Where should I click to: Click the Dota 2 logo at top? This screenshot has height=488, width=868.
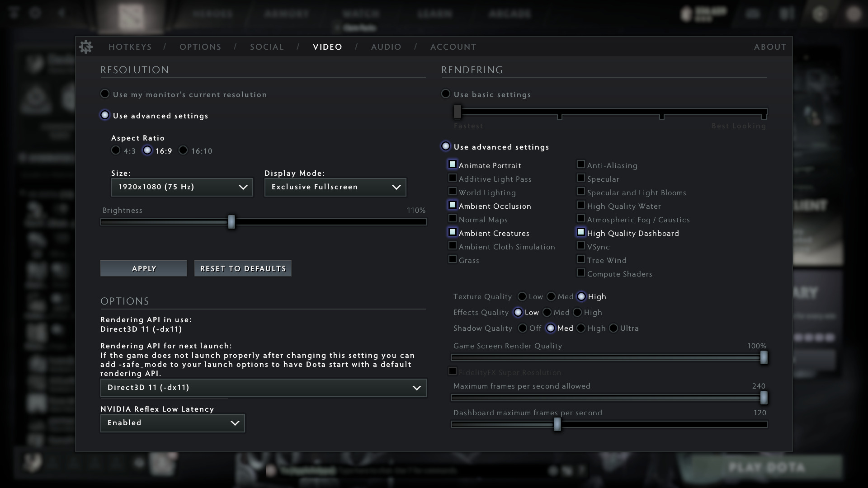[132, 17]
